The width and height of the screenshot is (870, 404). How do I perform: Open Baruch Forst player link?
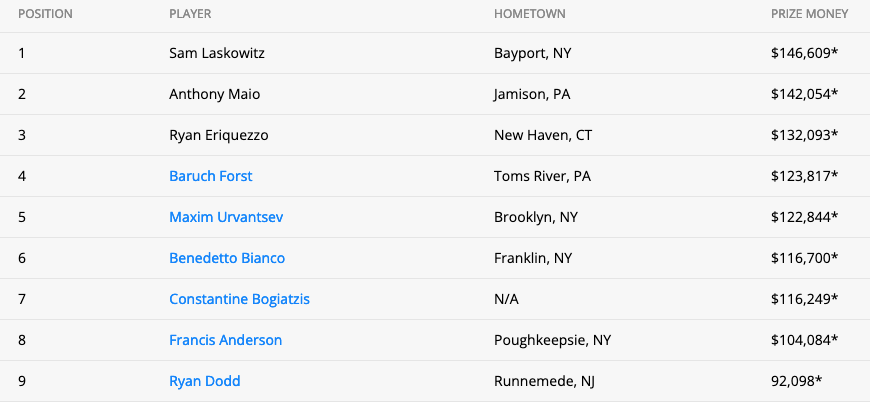click(210, 176)
